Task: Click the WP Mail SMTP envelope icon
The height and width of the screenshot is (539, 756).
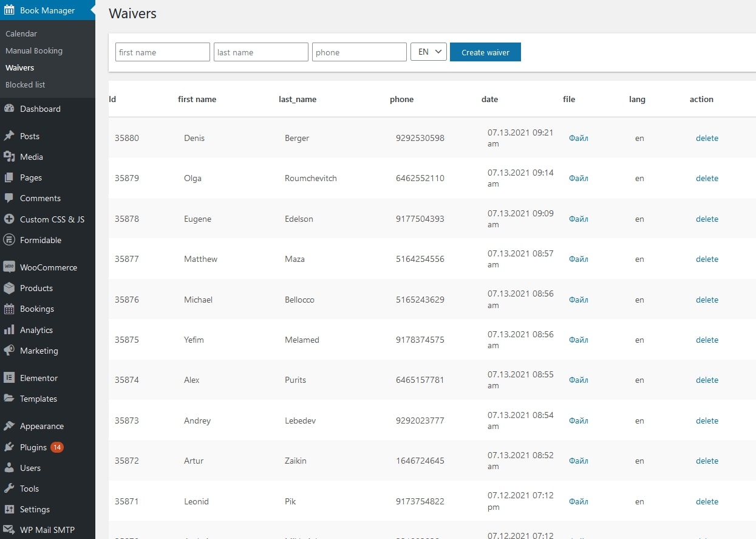Action: click(x=9, y=530)
